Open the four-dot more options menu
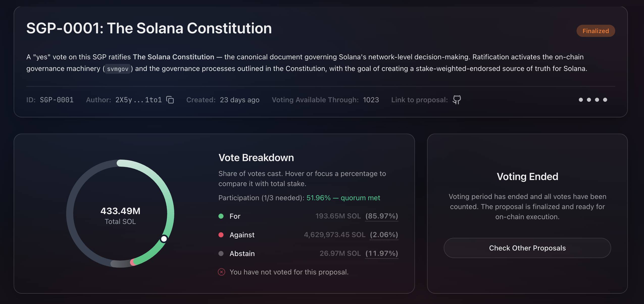Screen dimensions: 644x304 coord(593,100)
